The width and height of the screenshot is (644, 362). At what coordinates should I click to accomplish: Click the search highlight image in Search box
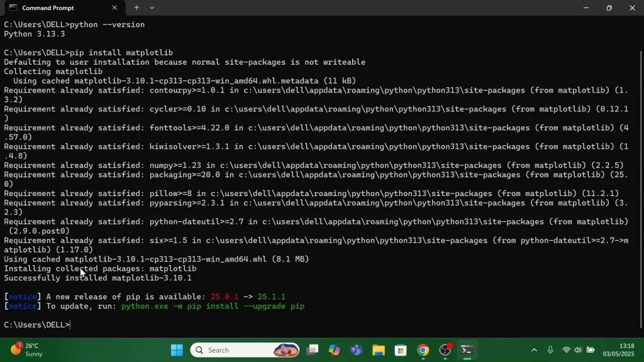coord(286,350)
